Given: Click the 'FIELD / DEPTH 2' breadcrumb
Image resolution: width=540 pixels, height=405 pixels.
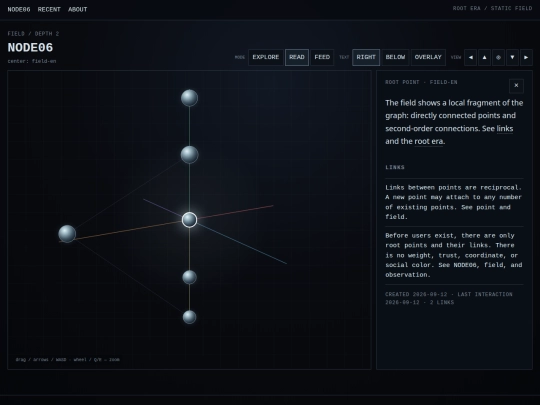Looking at the screenshot, I should [33, 34].
